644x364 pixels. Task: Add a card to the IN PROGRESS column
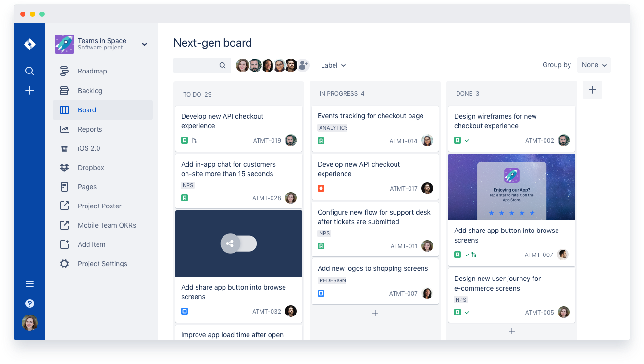(375, 313)
